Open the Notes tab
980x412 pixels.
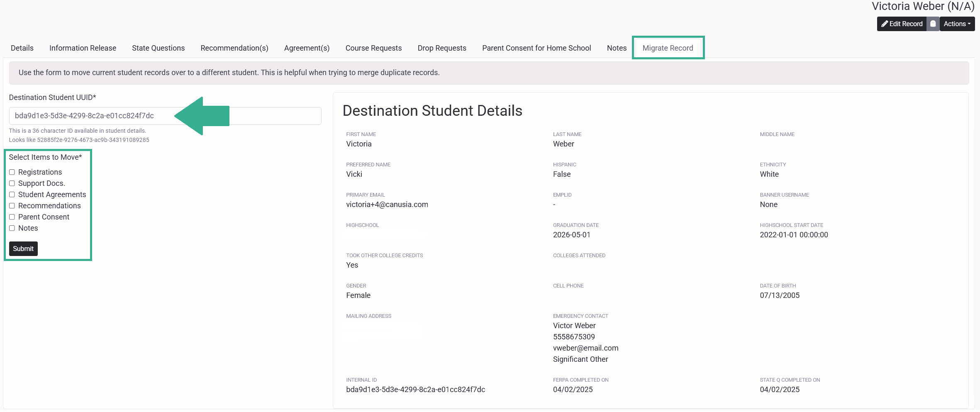tap(617, 48)
